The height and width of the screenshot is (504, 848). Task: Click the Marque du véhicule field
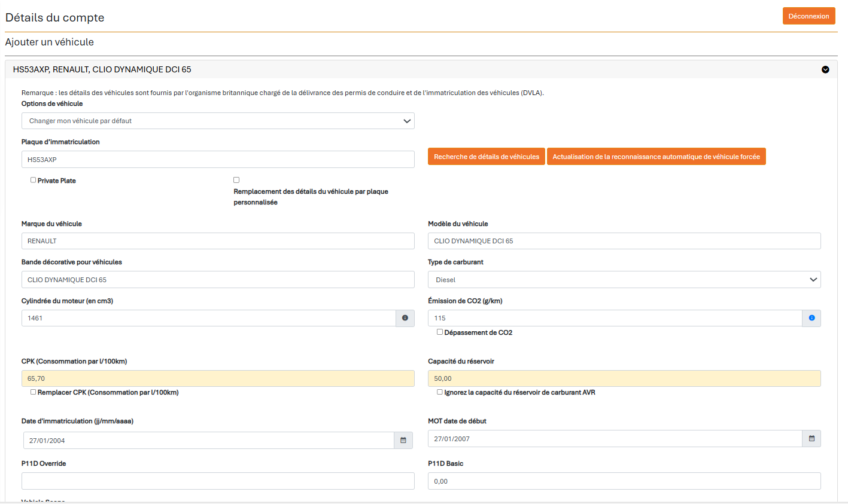click(218, 241)
